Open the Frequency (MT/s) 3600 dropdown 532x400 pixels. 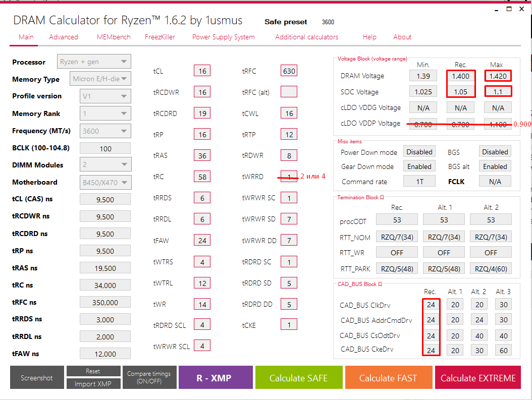(x=105, y=131)
